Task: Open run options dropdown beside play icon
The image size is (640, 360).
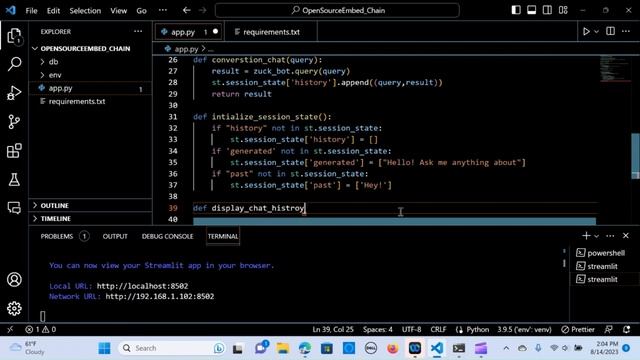Action: (596, 31)
